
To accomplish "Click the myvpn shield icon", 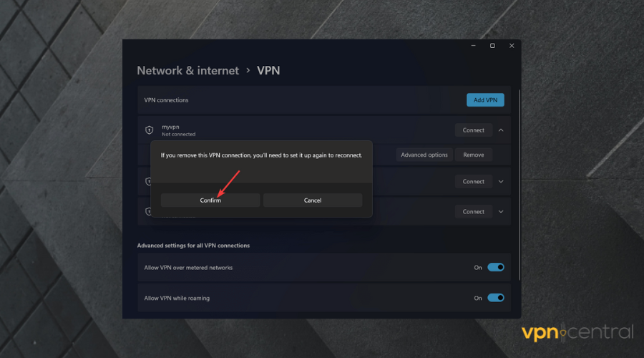I will (149, 130).
